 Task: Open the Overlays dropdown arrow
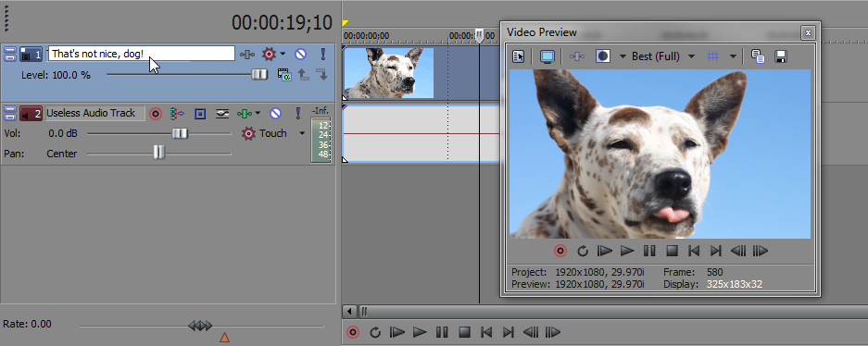click(733, 56)
